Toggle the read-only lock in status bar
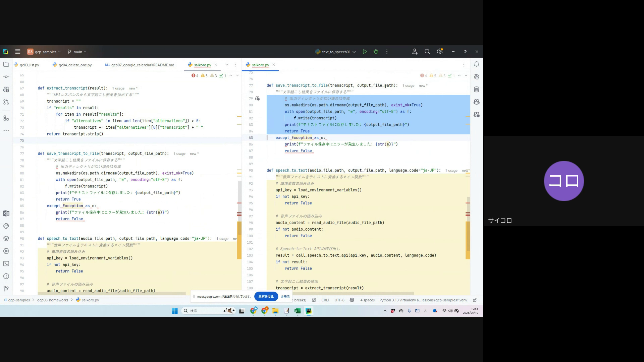 point(475,300)
